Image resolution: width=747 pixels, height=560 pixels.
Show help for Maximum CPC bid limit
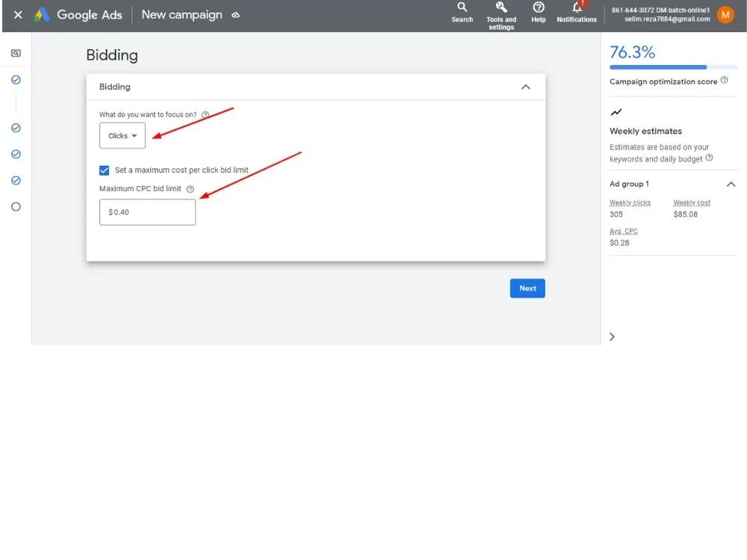coord(190,189)
